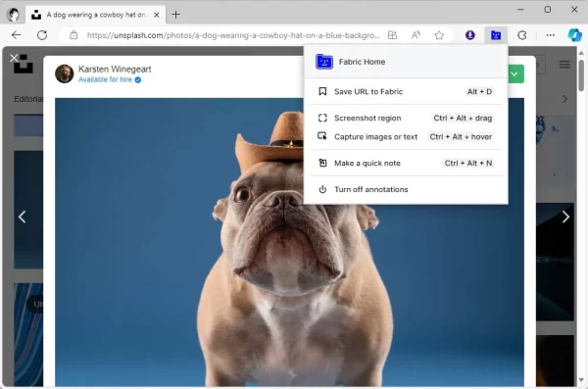Click the Alt + D shortcut label
The height and width of the screenshot is (389, 588).
pyautogui.click(x=479, y=91)
